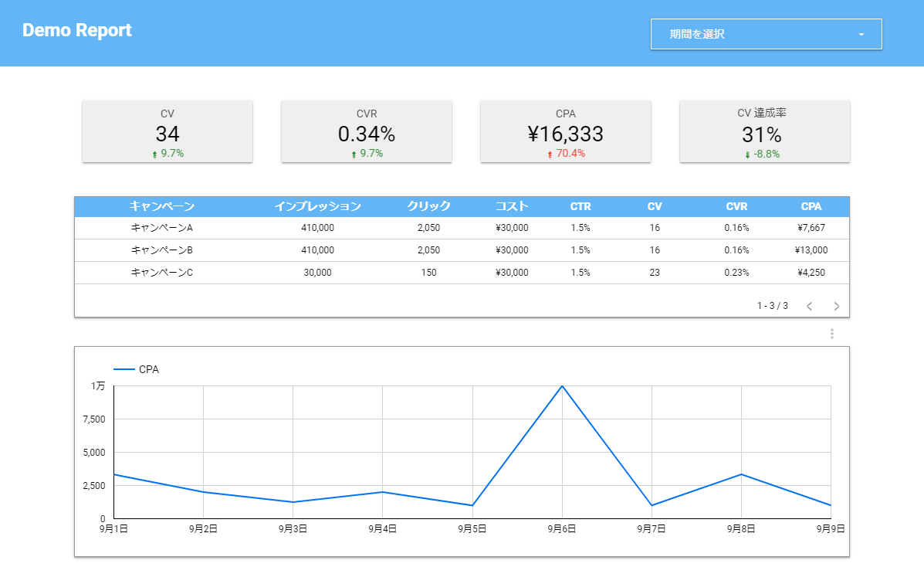The height and width of the screenshot is (567, 924).
Task: Open the 期間を選択 date range dropdown
Action: (x=765, y=34)
